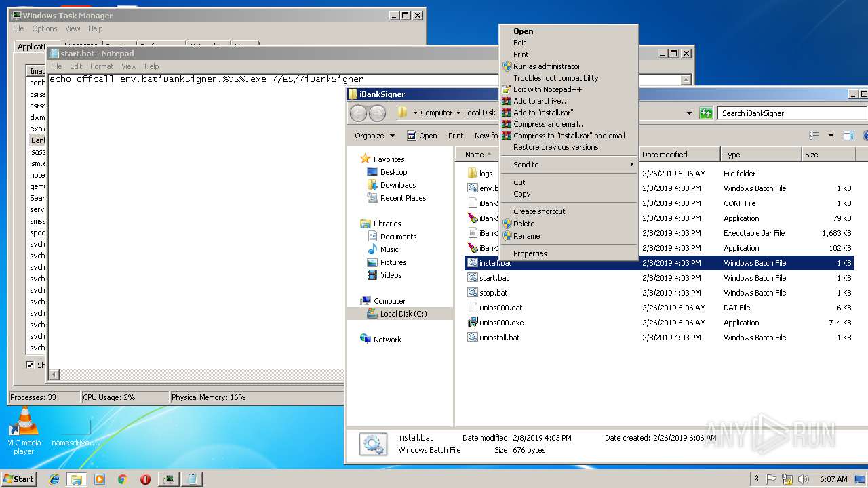Click the Search iBankSigner field
The width and height of the screenshot is (868, 488).
(791, 113)
